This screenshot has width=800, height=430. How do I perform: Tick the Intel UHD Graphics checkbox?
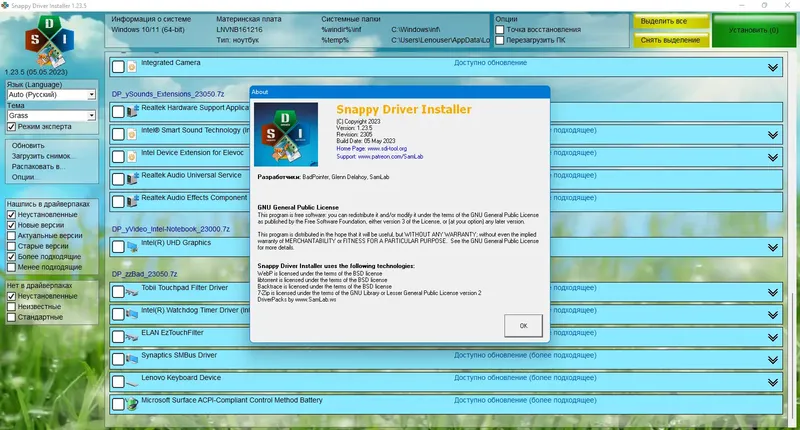(x=118, y=247)
